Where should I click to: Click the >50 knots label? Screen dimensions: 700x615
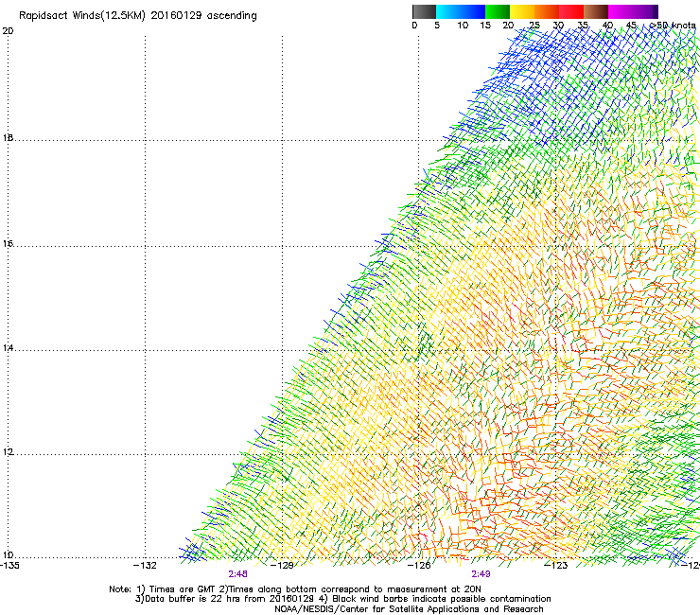pyautogui.click(x=673, y=26)
